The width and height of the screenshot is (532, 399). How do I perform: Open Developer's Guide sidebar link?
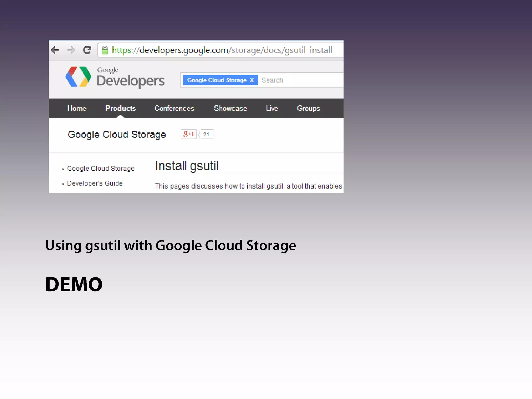[95, 183]
